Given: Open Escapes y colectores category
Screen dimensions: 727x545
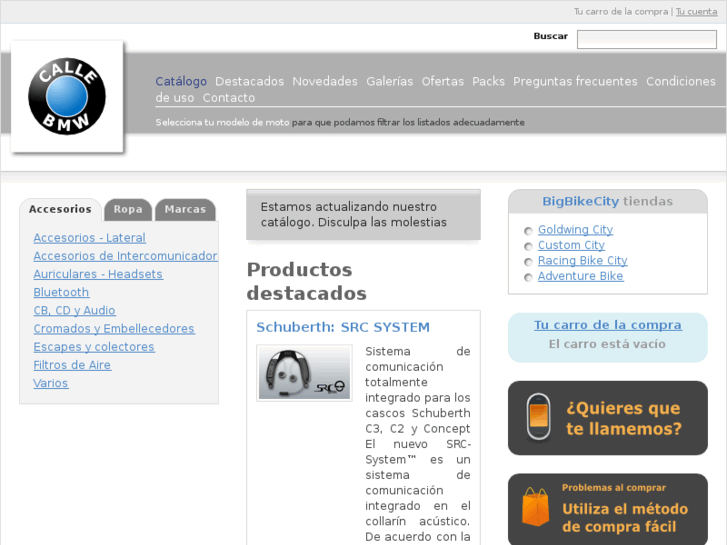Looking at the screenshot, I should click(94, 347).
